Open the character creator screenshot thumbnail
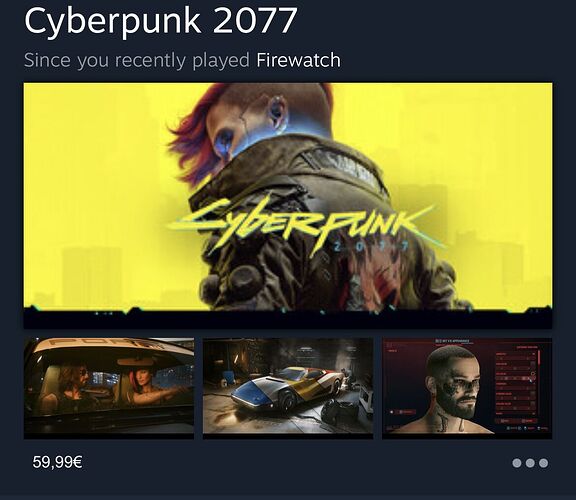 467,388
